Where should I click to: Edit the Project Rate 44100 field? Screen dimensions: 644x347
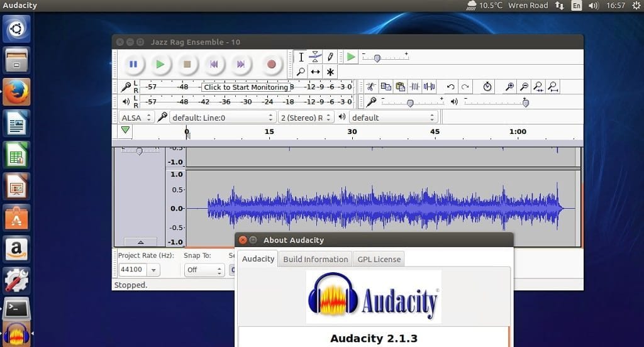[x=131, y=270]
